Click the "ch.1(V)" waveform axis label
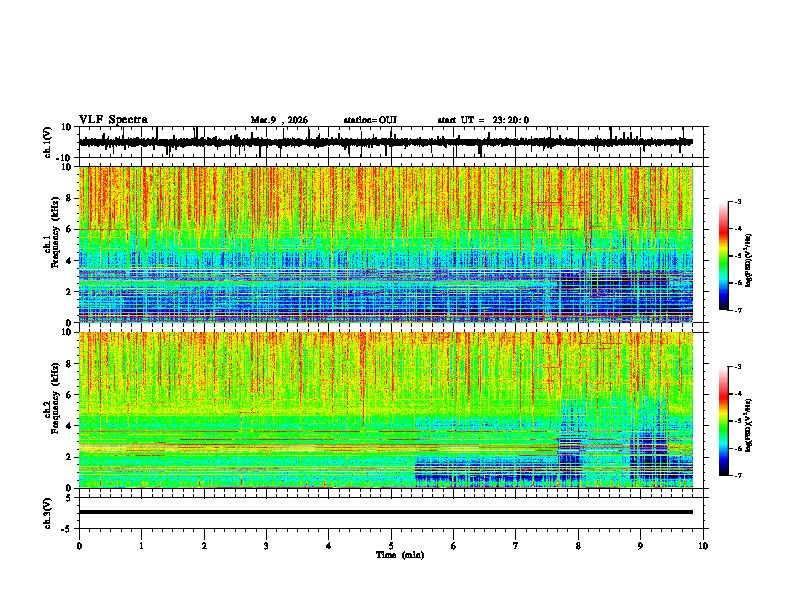792x612 pixels. click(x=48, y=142)
